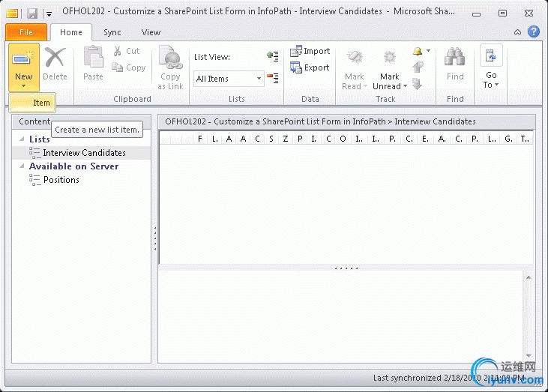
Task: Open the All Items list view dropdown
Action: point(259,78)
